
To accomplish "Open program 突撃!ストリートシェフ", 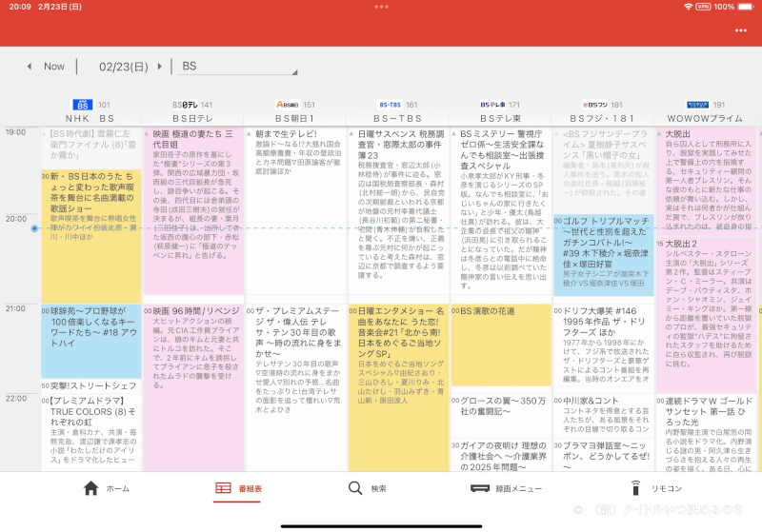I will pos(91,385).
